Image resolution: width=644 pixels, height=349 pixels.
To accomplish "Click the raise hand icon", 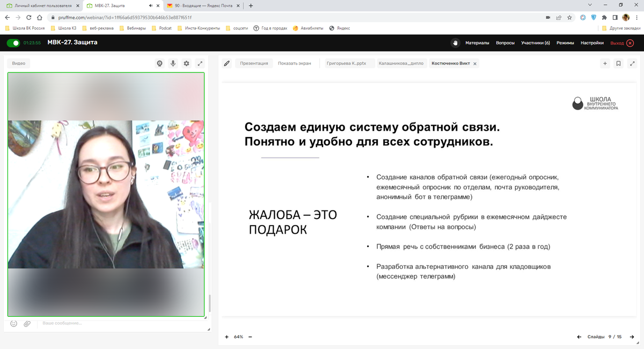I will (455, 43).
